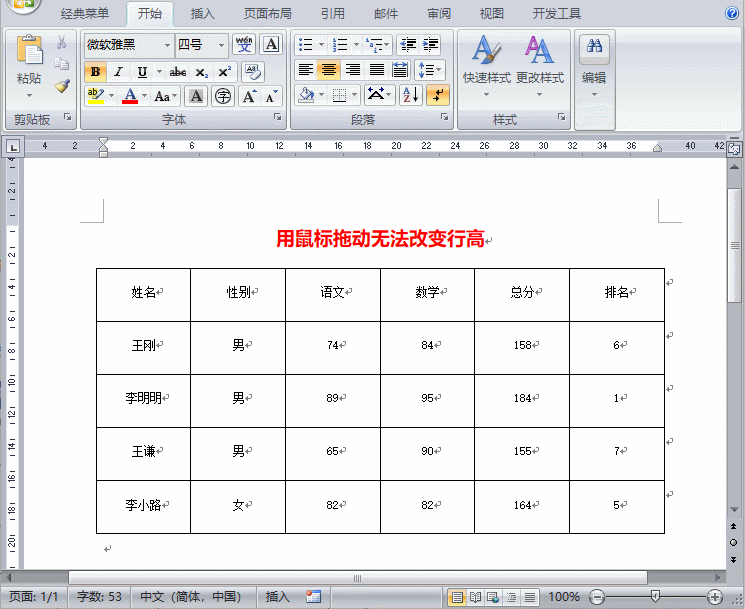Expand underline style dropdown arrow
This screenshot has height=609, width=745.
[159, 72]
